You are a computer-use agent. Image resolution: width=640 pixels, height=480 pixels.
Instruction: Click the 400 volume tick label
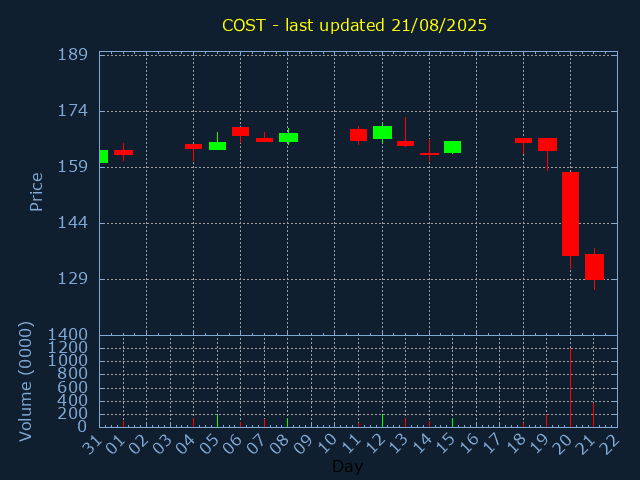pos(73,401)
